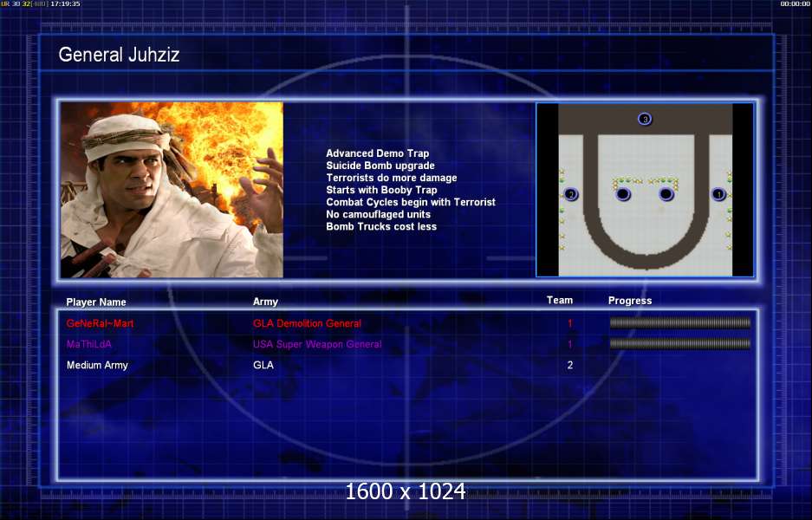Click GeNeRal~Mart's loading progress bar

coord(679,323)
